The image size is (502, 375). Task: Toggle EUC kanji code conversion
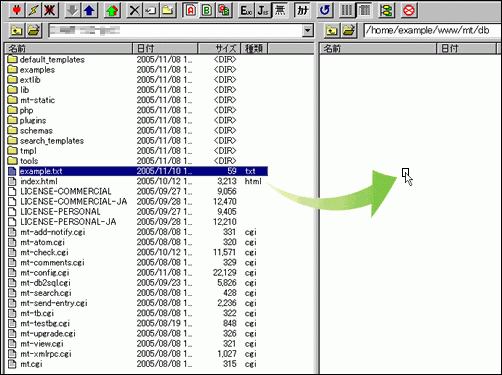tap(247, 10)
